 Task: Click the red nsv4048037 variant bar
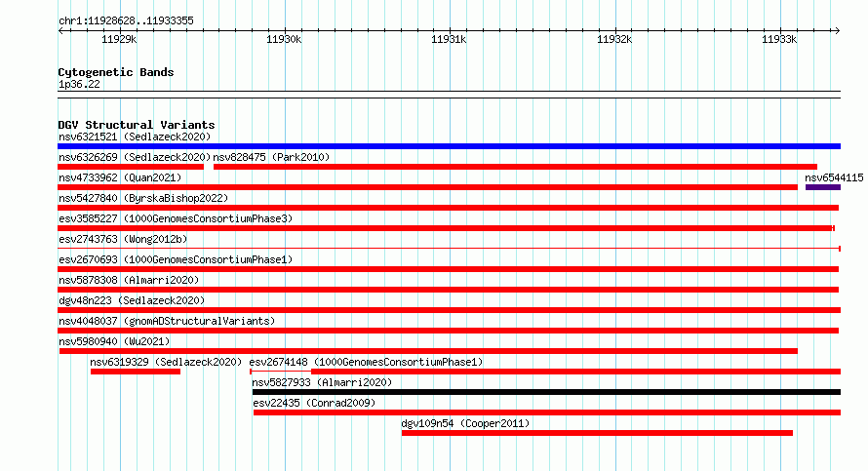(449, 331)
